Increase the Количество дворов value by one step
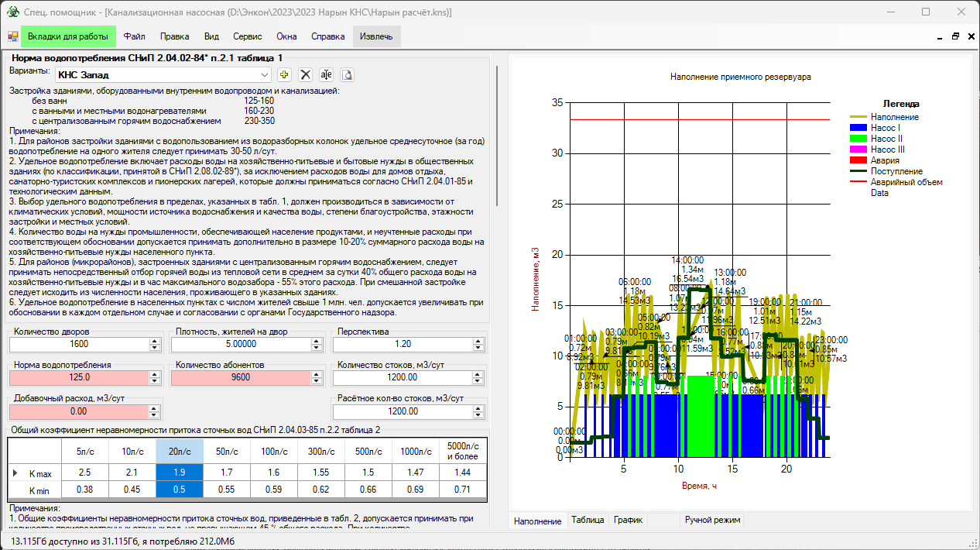Viewport: 980px width, 550px height. (154, 341)
